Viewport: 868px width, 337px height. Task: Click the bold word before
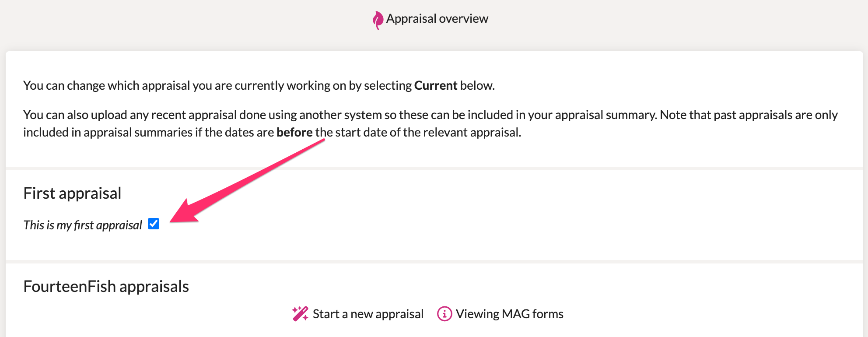(294, 132)
